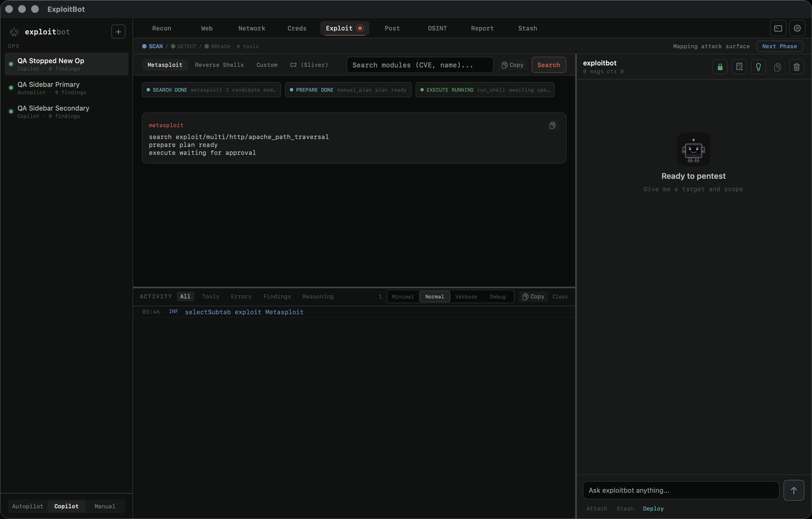Click the robot mascot in chat panel
Viewport: 812px width, 519px height.
[693, 150]
